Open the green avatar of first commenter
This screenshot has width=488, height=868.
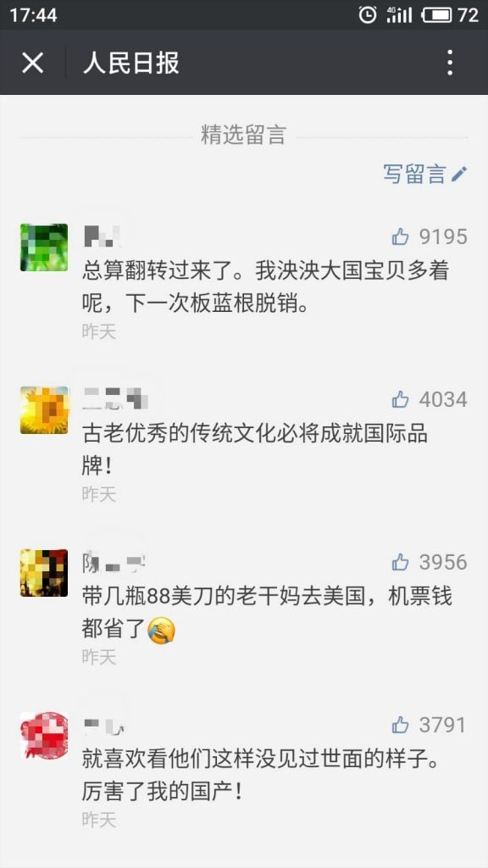click(44, 248)
